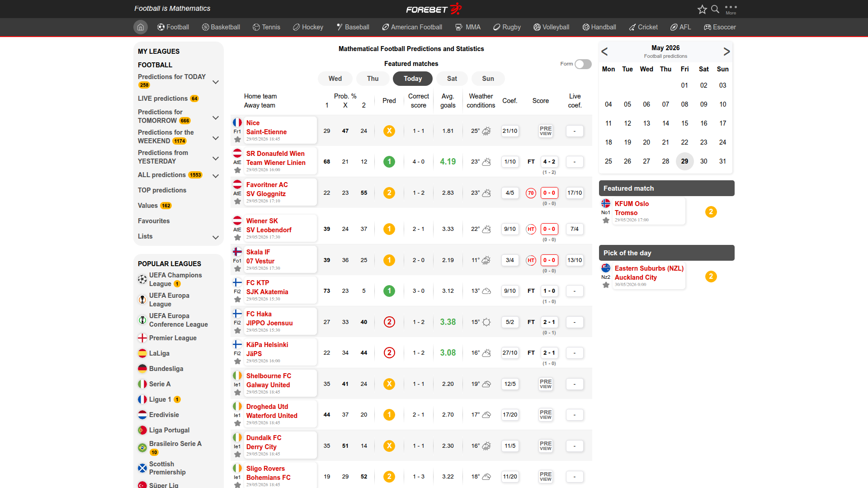
Task: Expand ALL predictions chevron
Action: [216, 176]
